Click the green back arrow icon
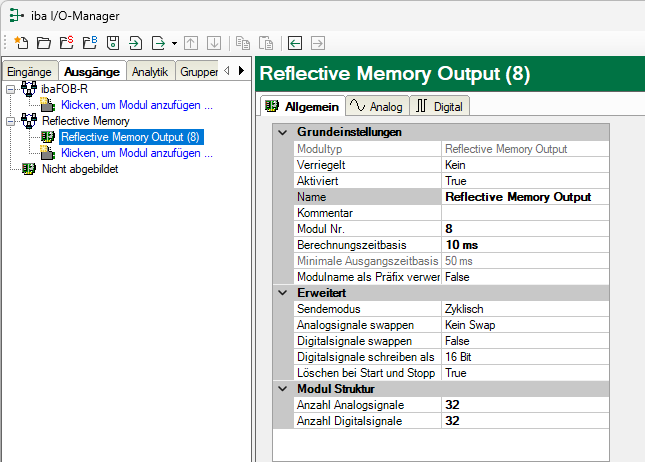645x462 pixels. point(295,43)
